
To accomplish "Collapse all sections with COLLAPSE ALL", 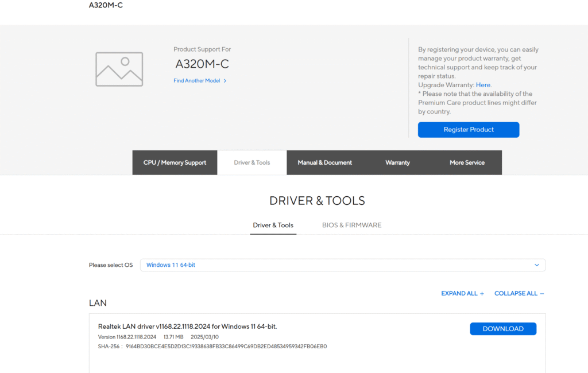I will [516, 293].
